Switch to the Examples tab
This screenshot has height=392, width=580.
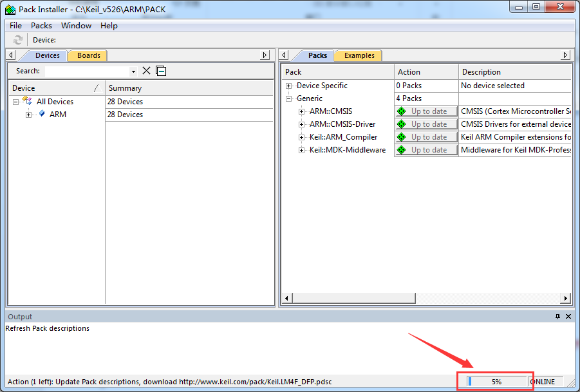pos(359,55)
